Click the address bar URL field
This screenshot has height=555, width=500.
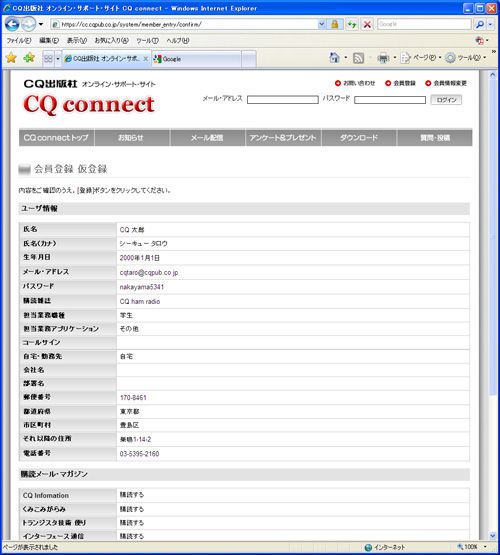[184, 24]
